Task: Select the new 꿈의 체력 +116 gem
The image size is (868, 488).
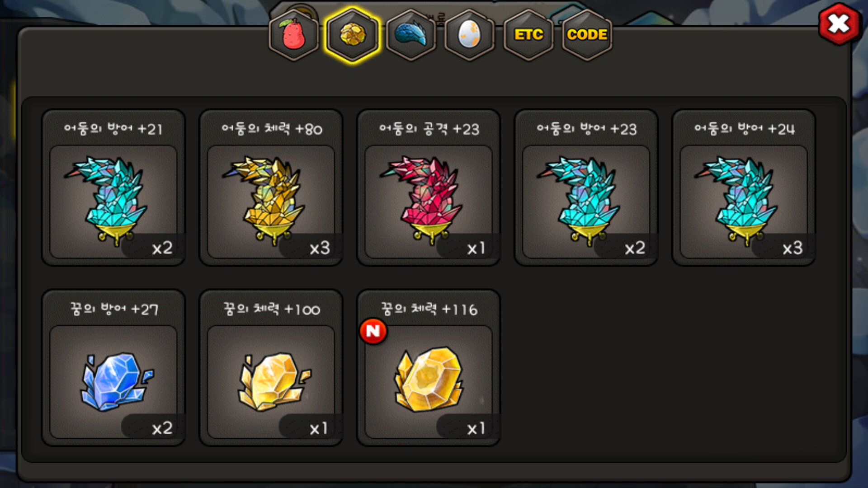Action: point(429,368)
